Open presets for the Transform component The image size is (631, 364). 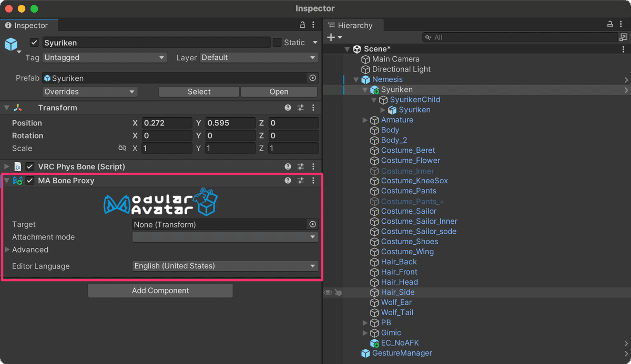301,108
